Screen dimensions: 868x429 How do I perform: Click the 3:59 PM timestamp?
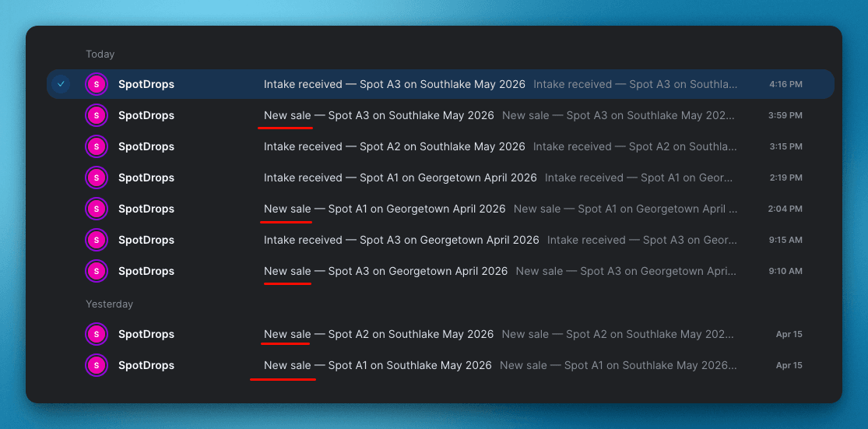click(785, 115)
